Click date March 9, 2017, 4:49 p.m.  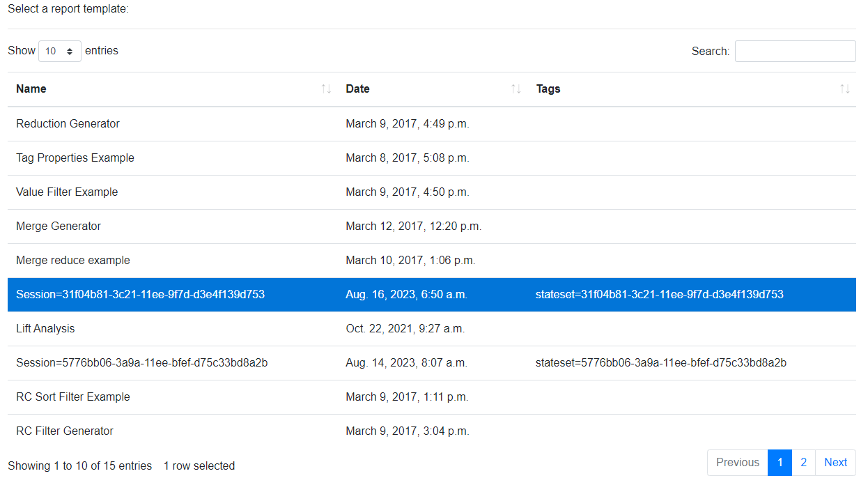408,124
